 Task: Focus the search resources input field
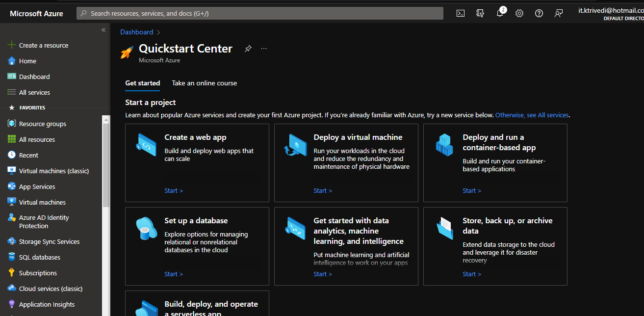[x=260, y=13]
